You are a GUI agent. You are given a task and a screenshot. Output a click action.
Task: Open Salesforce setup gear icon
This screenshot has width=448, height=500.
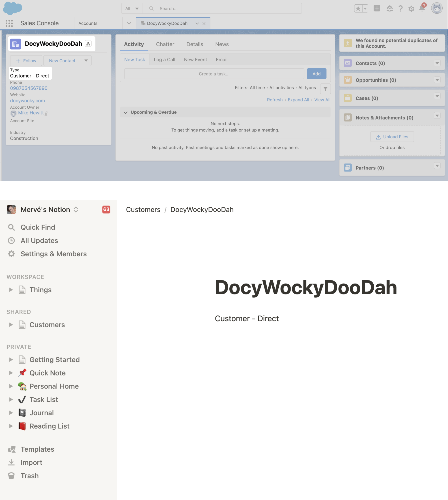click(411, 9)
